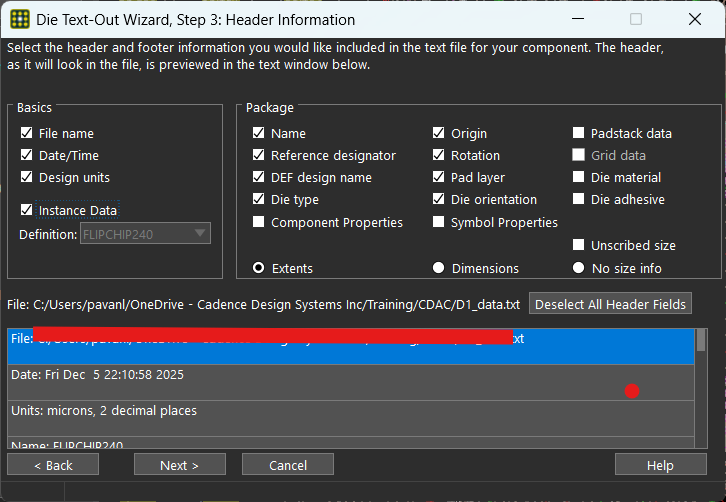Uncheck the File name checkbox
726x502 pixels.
[27, 133]
